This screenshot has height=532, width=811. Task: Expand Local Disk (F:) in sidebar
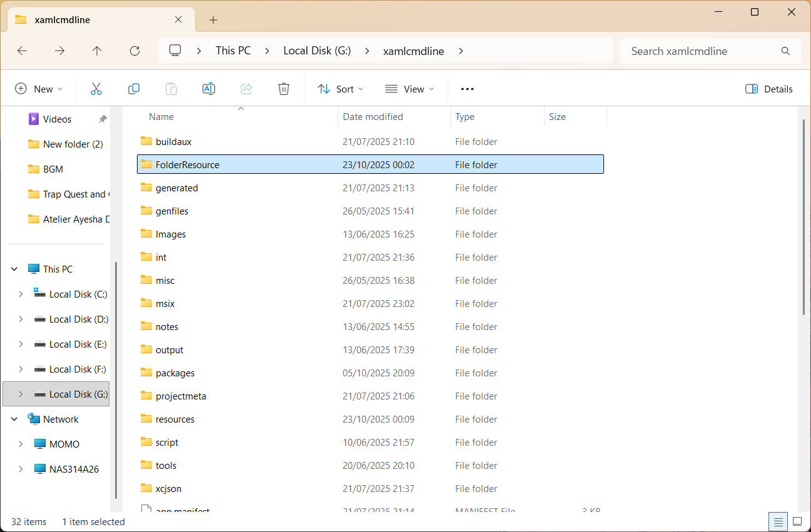[x=21, y=369]
